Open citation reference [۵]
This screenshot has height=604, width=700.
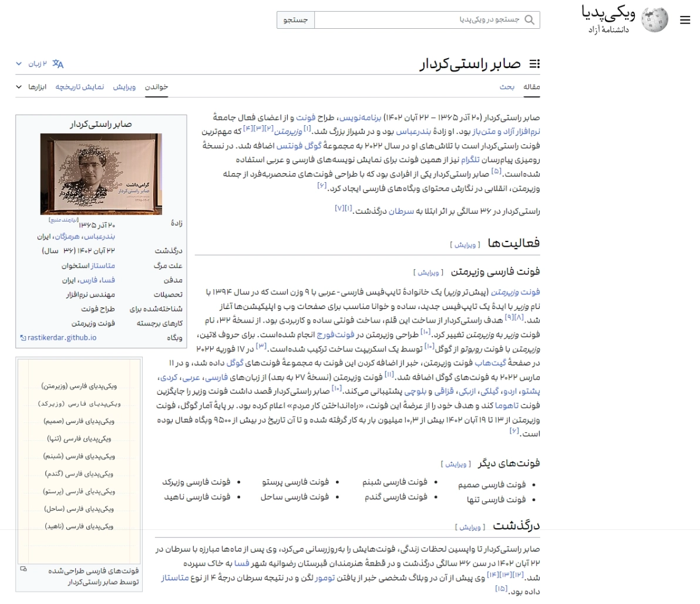[496, 171]
